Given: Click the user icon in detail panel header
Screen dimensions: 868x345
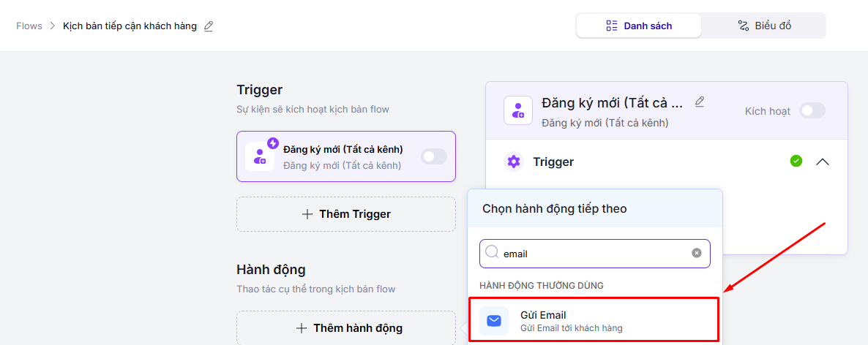Looking at the screenshot, I should 518,110.
